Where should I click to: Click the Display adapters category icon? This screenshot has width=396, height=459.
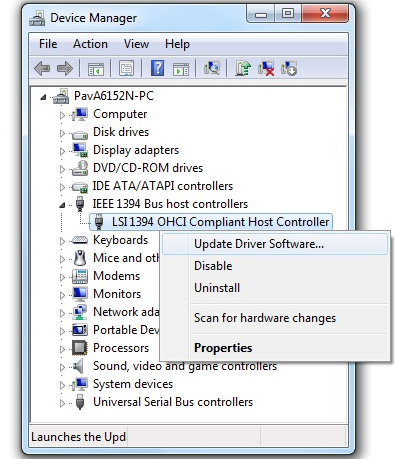point(80,150)
